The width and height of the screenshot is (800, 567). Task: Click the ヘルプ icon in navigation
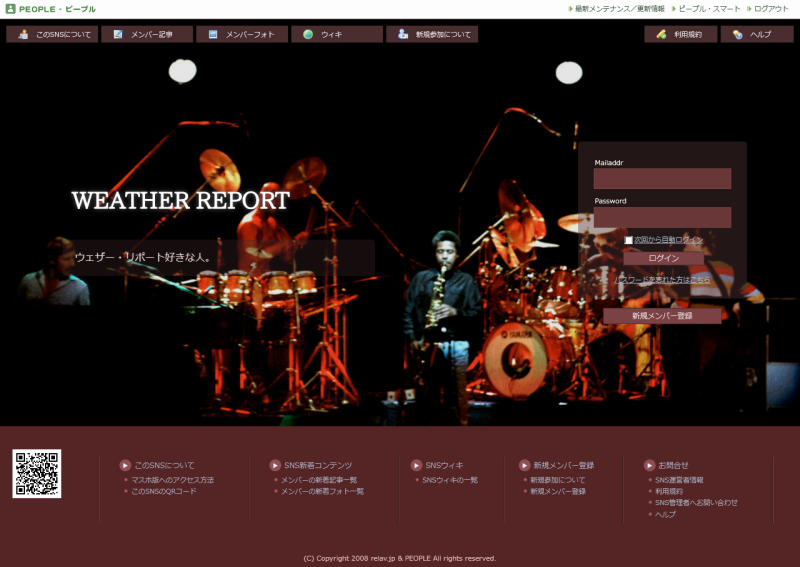[737, 34]
